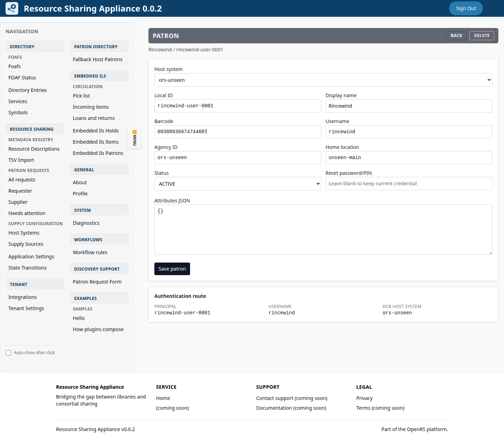This screenshot has width=504, height=444.
Task: Toggle Auto-close after click checkbox
Action: [x=8, y=353]
